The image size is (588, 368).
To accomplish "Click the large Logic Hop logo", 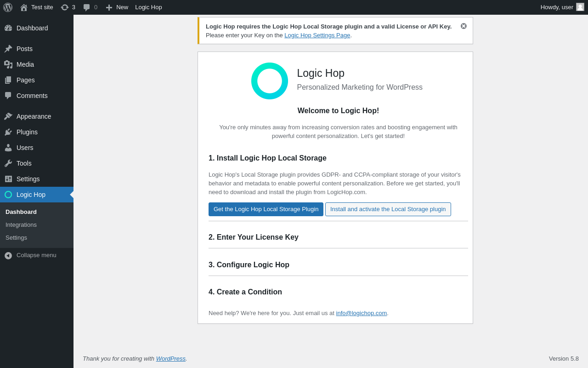I will [270, 81].
